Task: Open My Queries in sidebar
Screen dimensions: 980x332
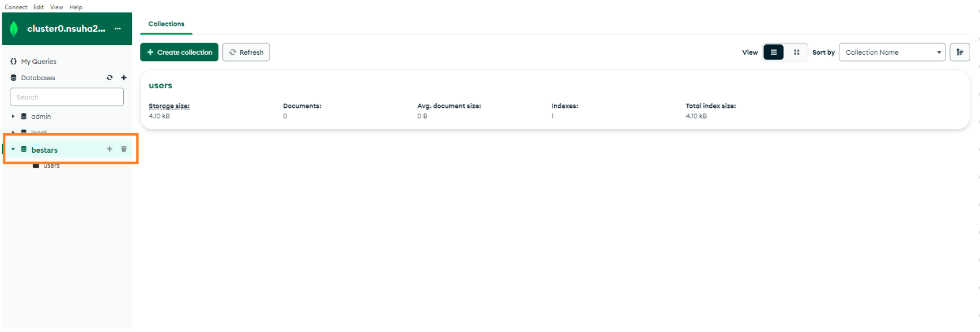Action: (38, 62)
